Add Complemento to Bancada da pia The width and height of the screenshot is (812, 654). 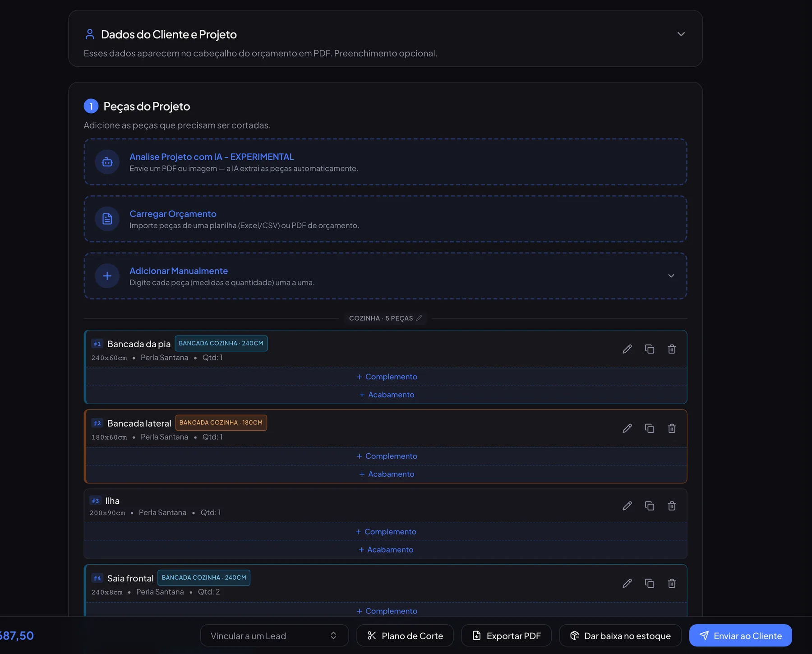[387, 377]
